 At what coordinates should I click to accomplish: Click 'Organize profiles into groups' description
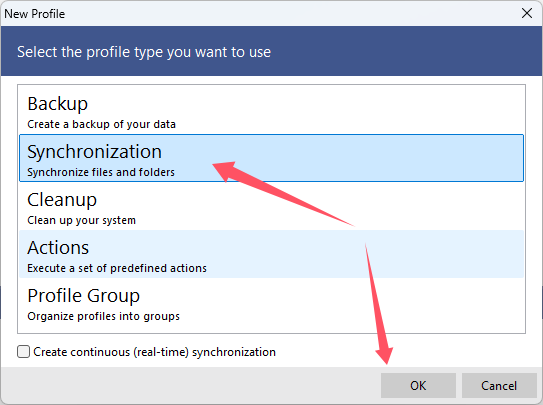click(x=103, y=316)
